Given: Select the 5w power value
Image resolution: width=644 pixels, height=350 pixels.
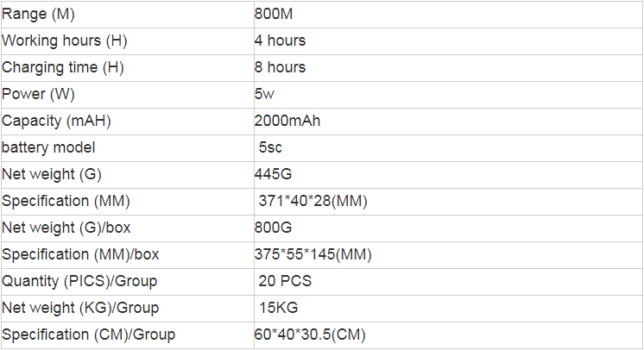Looking at the screenshot, I should coord(264,94).
